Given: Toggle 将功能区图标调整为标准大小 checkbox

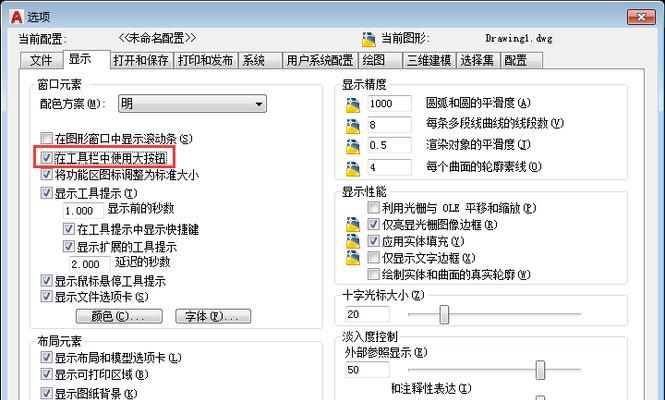Looking at the screenshot, I should (46, 174).
